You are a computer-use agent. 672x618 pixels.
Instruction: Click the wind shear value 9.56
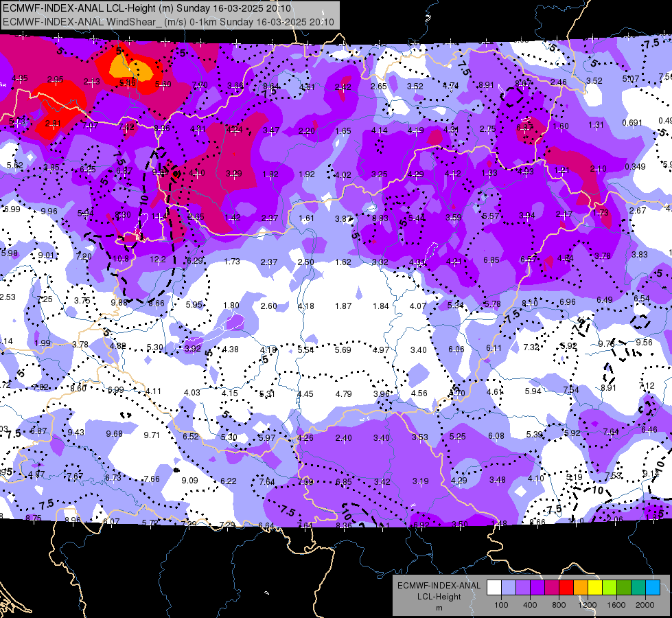point(644,342)
